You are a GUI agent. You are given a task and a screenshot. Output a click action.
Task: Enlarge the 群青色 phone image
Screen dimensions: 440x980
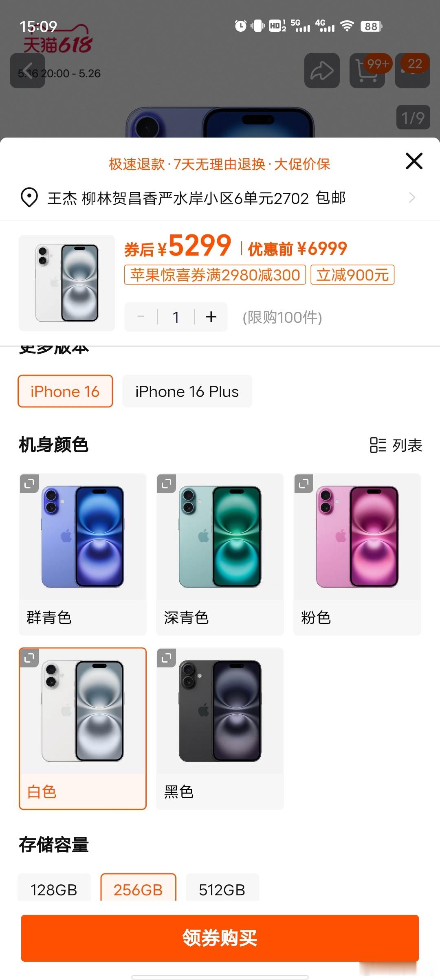(x=29, y=483)
